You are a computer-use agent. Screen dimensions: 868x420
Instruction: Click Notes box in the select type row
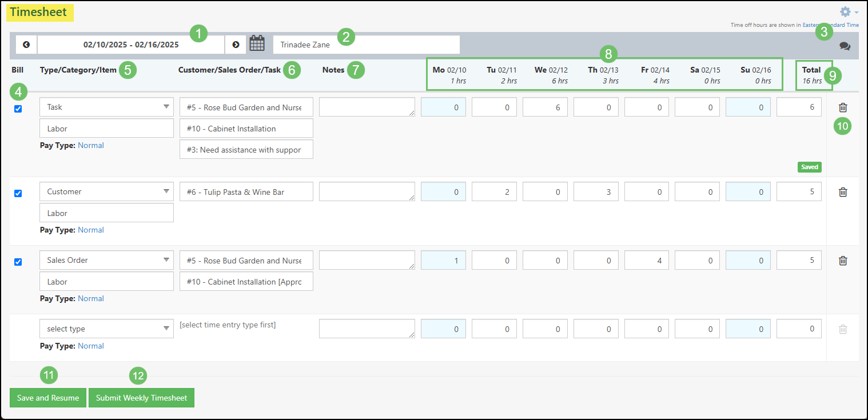coord(367,329)
